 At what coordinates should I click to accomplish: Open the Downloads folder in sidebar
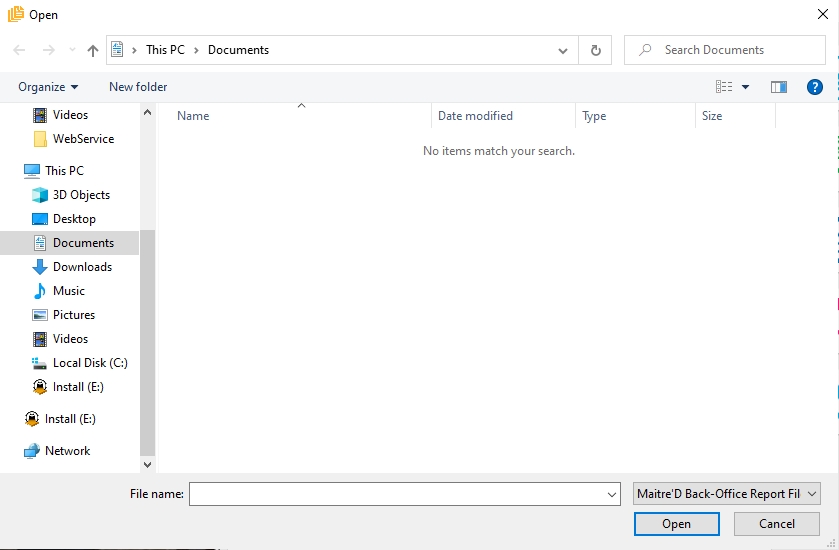82,267
